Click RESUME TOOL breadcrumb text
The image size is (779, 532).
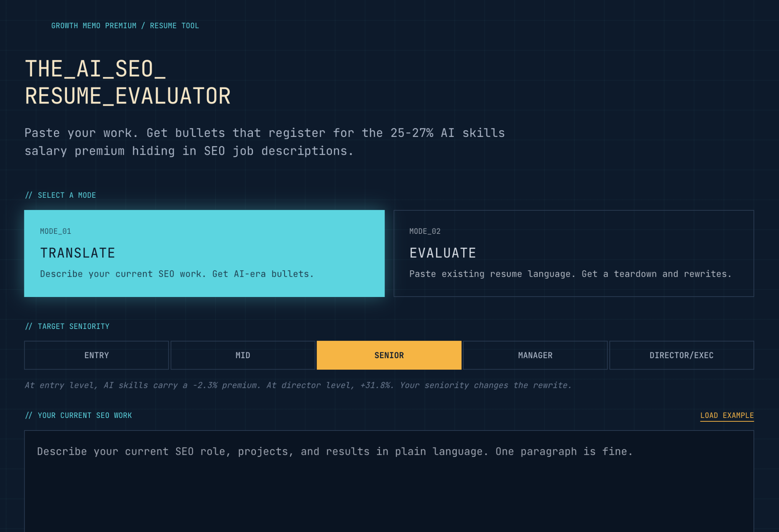coord(174,25)
